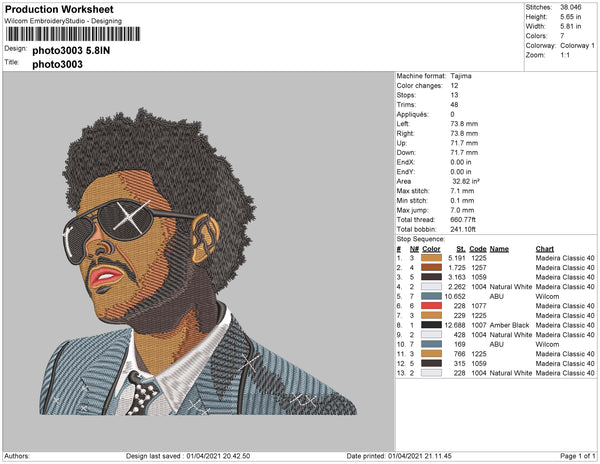Screen dimensions: 600x464
Task: Select the blue ABU swatch in row 5
Action: 431,296
